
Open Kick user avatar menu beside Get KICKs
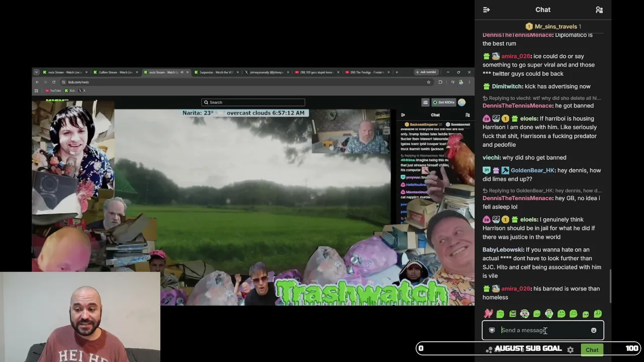(x=461, y=102)
